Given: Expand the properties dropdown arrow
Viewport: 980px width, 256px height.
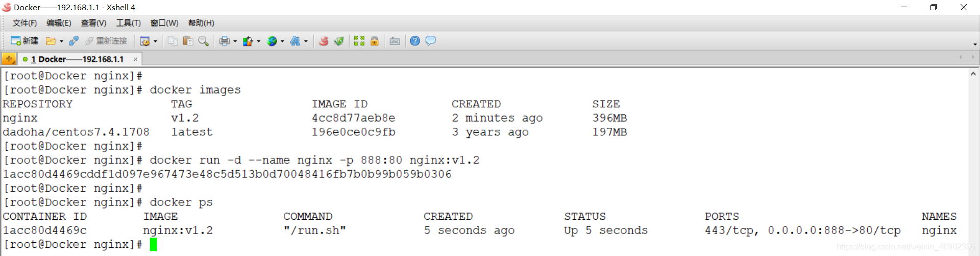Looking at the screenshot, I should 155,41.
